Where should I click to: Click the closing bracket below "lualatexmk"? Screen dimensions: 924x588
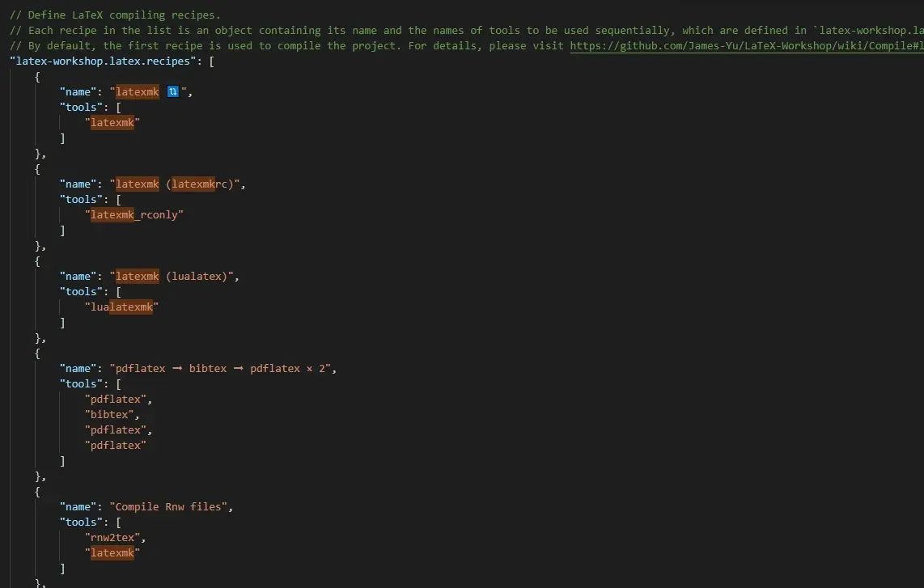[x=62, y=322]
